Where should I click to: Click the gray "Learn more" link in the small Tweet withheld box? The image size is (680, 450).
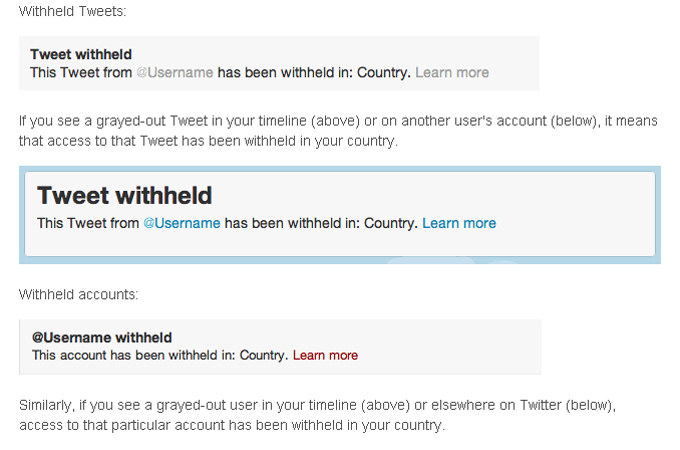452,72
